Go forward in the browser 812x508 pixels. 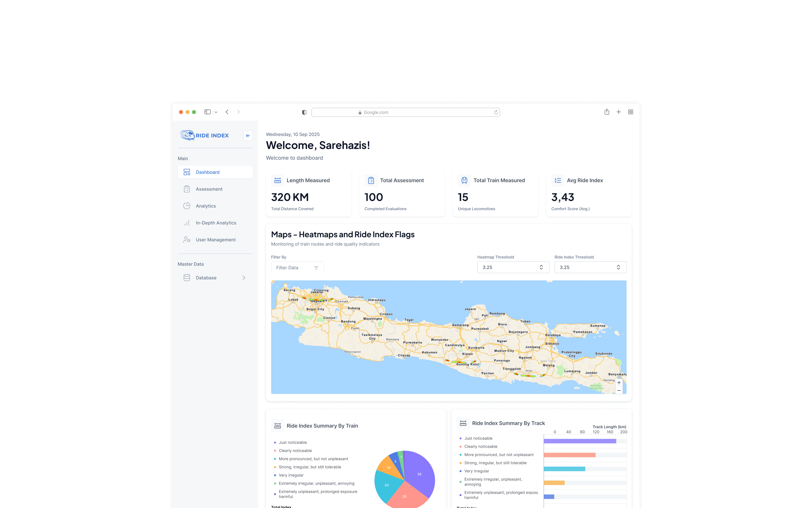[239, 112]
